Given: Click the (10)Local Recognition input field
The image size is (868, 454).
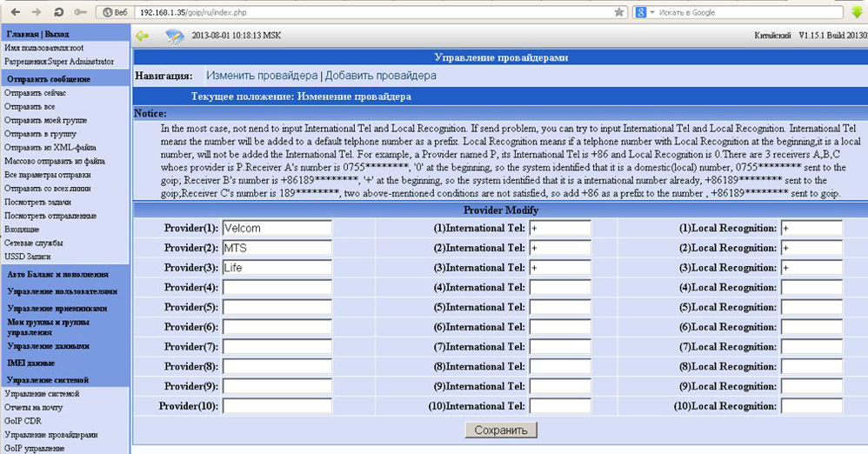Looking at the screenshot, I should click(x=811, y=406).
